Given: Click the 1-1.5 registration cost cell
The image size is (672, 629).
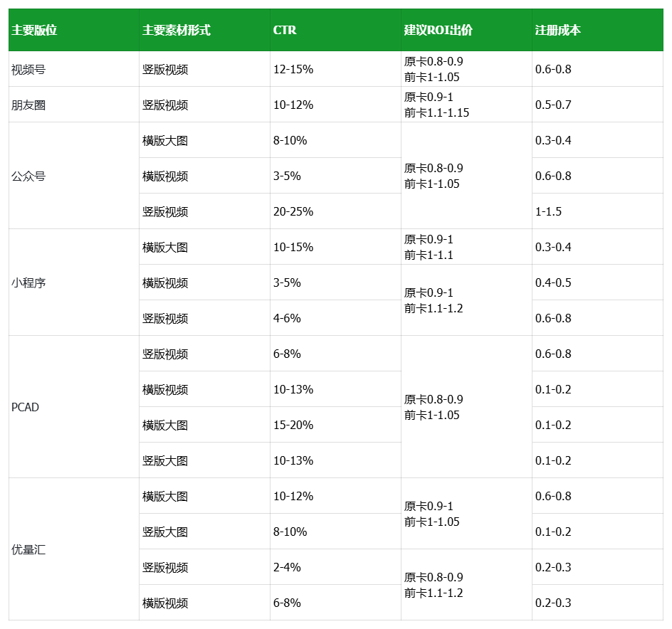Looking at the screenshot, I should [x=597, y=211].
